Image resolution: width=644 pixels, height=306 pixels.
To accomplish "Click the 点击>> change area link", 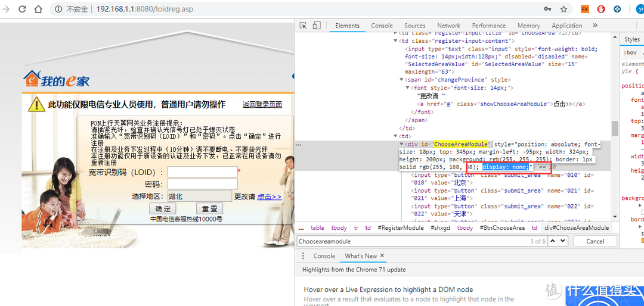I will (270, 197).
